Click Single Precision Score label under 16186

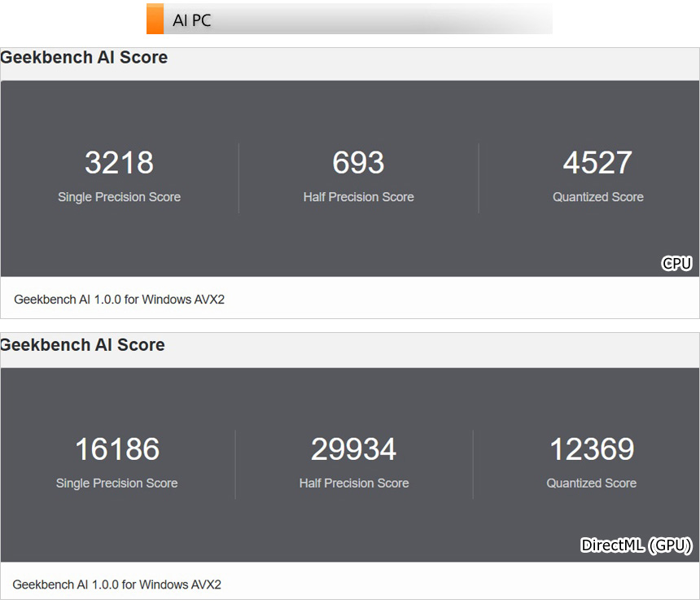pos(116,484)
